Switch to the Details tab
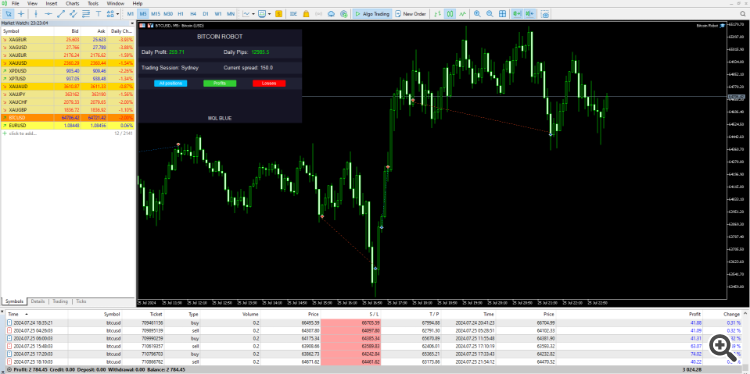Viewport: 750px width, 374px height. point(38,301)
